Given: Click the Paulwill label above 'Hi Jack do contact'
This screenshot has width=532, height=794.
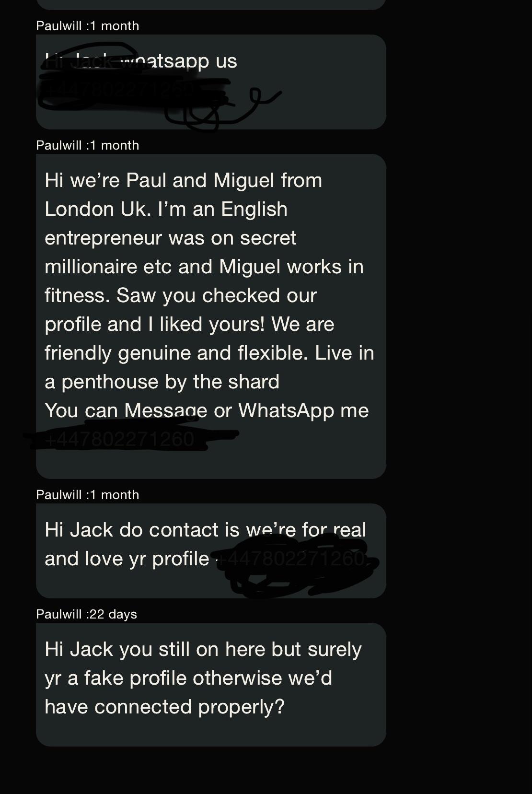Looking at the screenshot, I should 87,495.
